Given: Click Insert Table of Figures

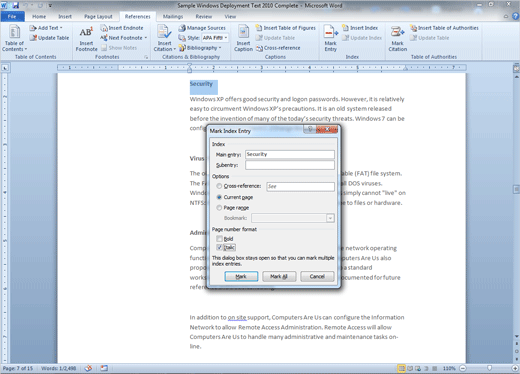Looking at the screenshot, I should point(286,28).
